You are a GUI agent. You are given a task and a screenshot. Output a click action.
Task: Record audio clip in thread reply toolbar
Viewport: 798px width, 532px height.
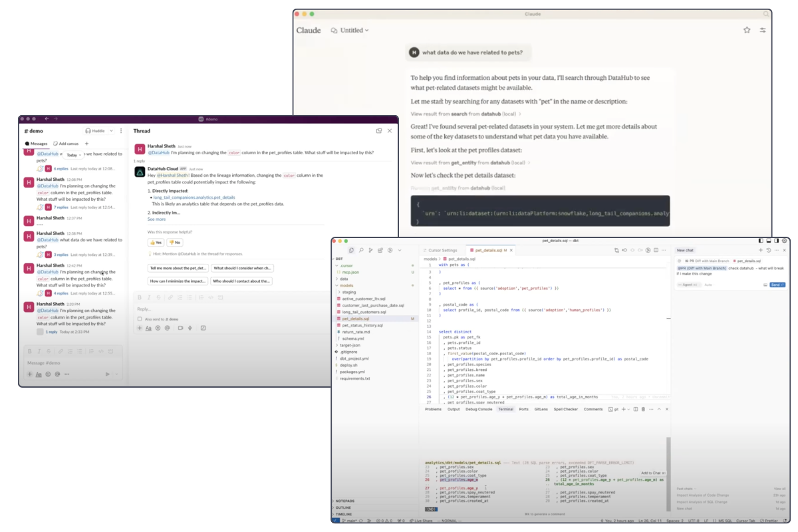tap(190, 328)
